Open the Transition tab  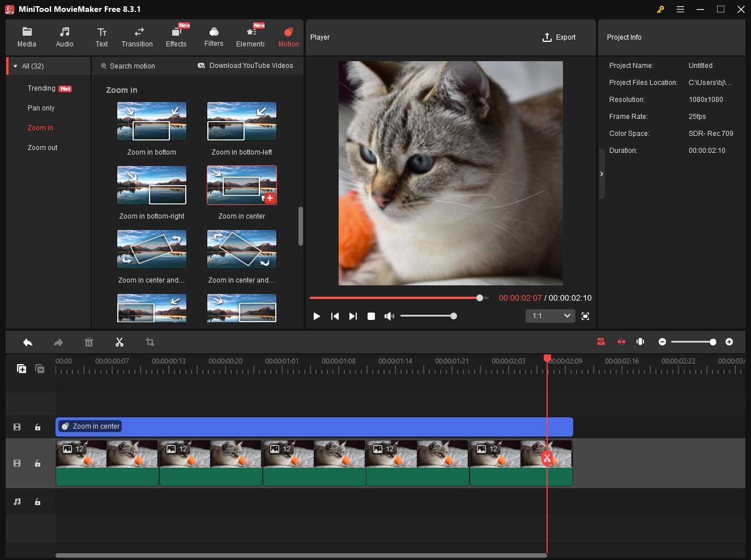click(137, 37)
